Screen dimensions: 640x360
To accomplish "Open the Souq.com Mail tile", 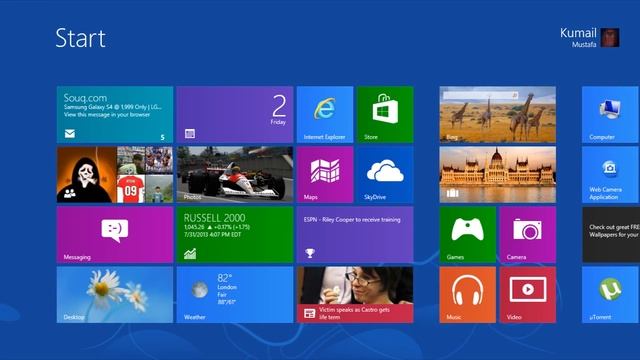I will click(x=115, y=114).
